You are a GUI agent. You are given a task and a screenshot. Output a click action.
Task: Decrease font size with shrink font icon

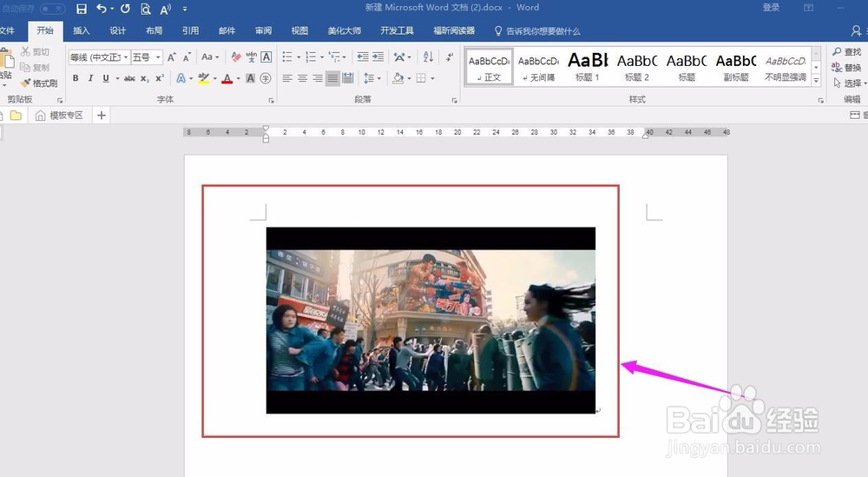[x=187, y=57]
